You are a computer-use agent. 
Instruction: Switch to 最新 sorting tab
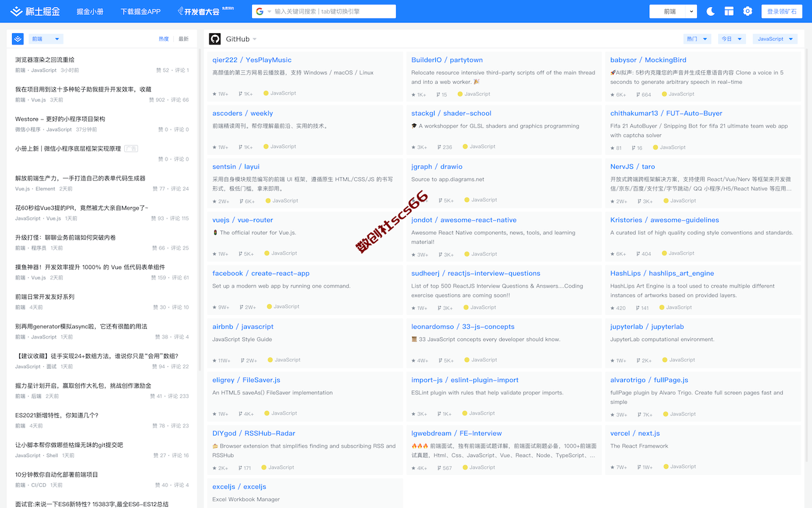183,39
